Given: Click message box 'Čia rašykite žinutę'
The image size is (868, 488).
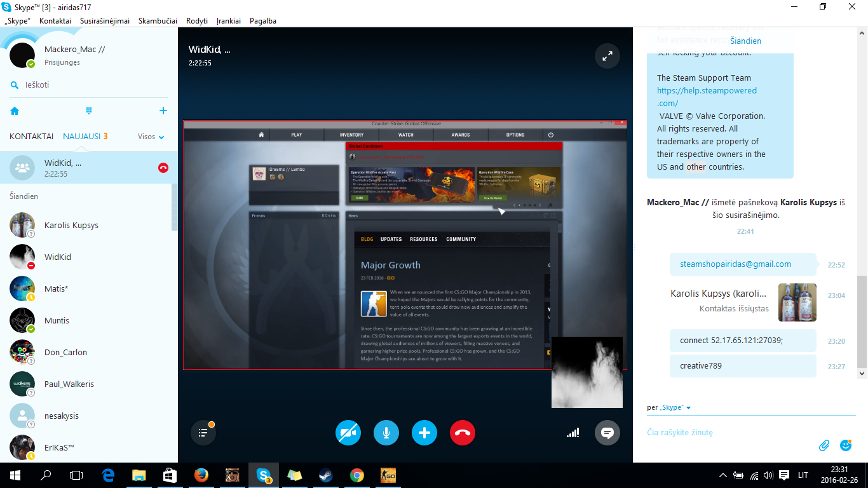Looking at the screenshot, I should click(731, 433).
